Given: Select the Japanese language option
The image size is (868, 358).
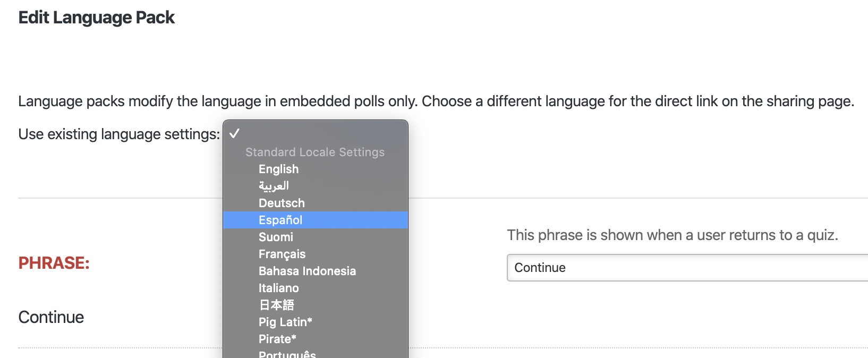Looking at the screenshot, I should [x=276, y=305].
